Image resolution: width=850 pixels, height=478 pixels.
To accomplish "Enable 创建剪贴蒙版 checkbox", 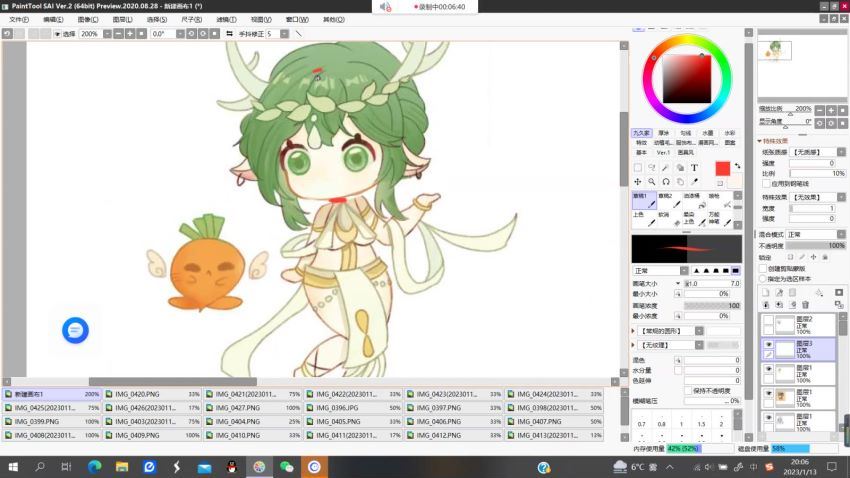I will click(763, 269).
